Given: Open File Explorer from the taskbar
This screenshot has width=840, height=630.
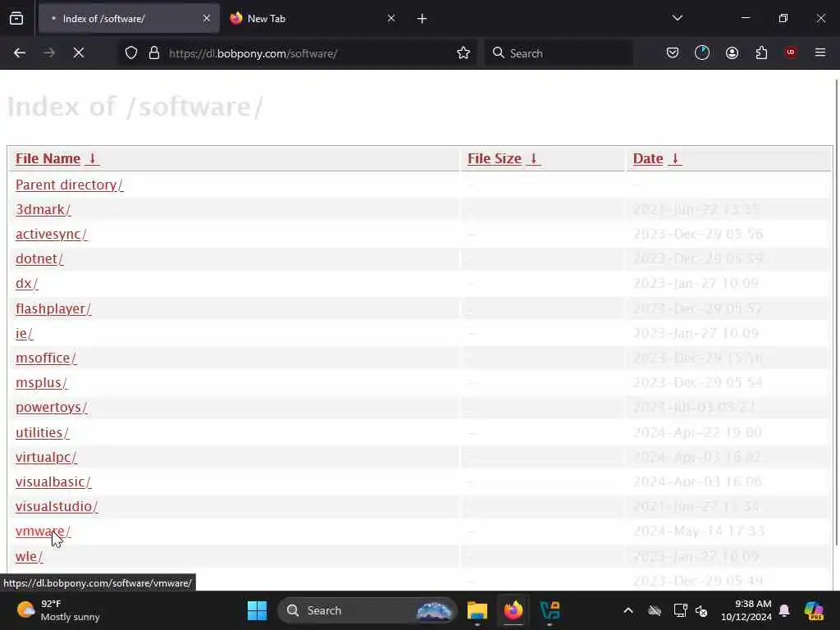Looking at the screenshot, I should point(477,610).
